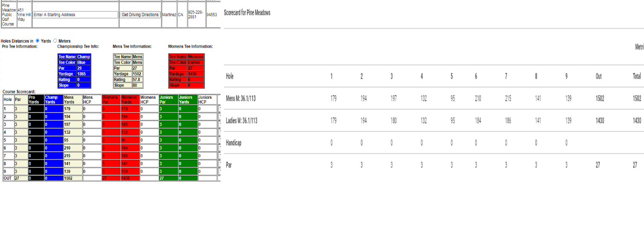Image resolution: width=644 pixels, height=230 pixels.
Task: Select the Meters radio button
Action: (55, 41)
